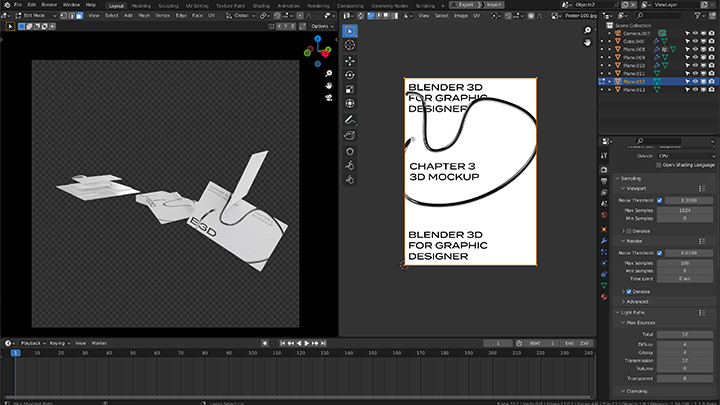
Task: Open the timeline Keying popover
Action: (60, 343)
